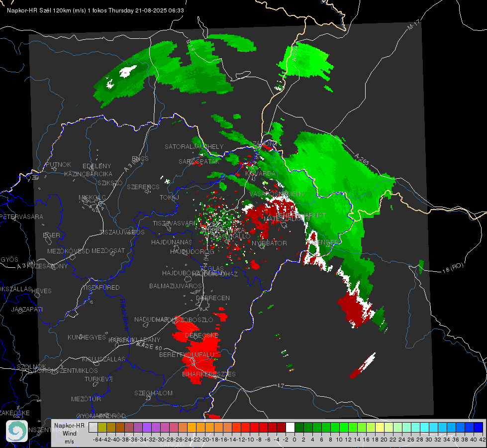The image size is (487, 448).
Task: Click the TISZAVASVÁRI label
Action: pyautogui.click(x=174, y=223)
